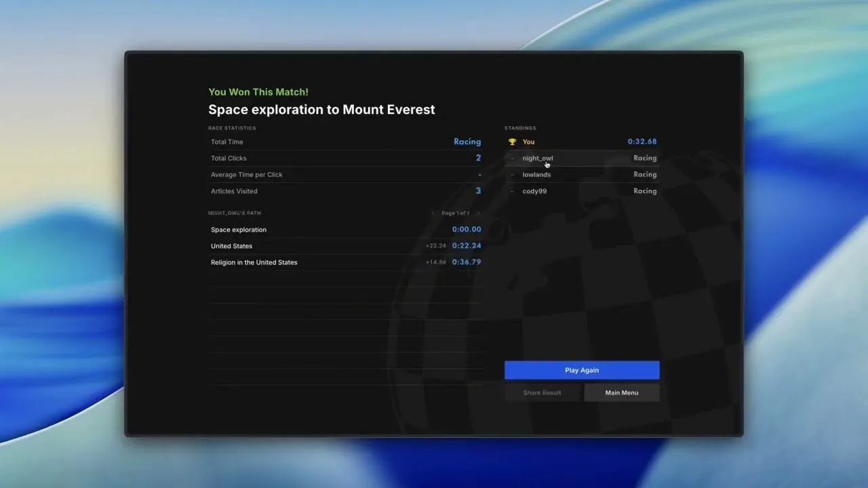Click the Page 1 of 1 indicator
This screenshot has width=868, height=488.
tap(455, 213)
